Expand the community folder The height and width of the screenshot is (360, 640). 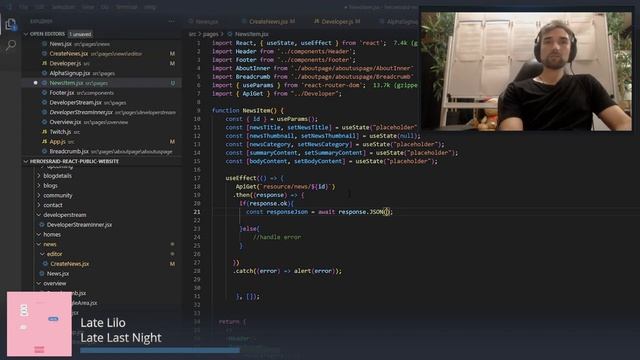pyautogui.click(x=39, y=196)
